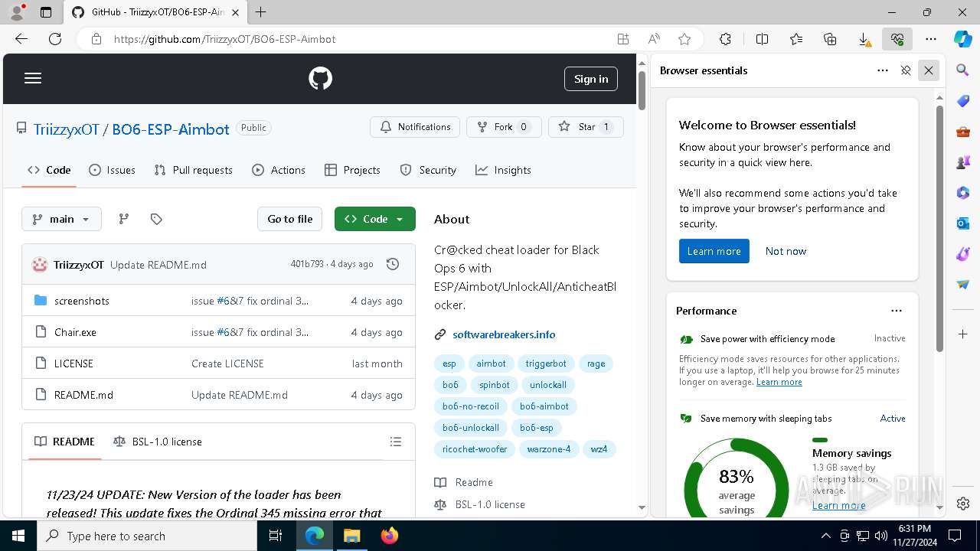Screen dimensions: 980x551
Task: Click Learn more blue button
Action: pyautogui.click(x=714, y=251)
